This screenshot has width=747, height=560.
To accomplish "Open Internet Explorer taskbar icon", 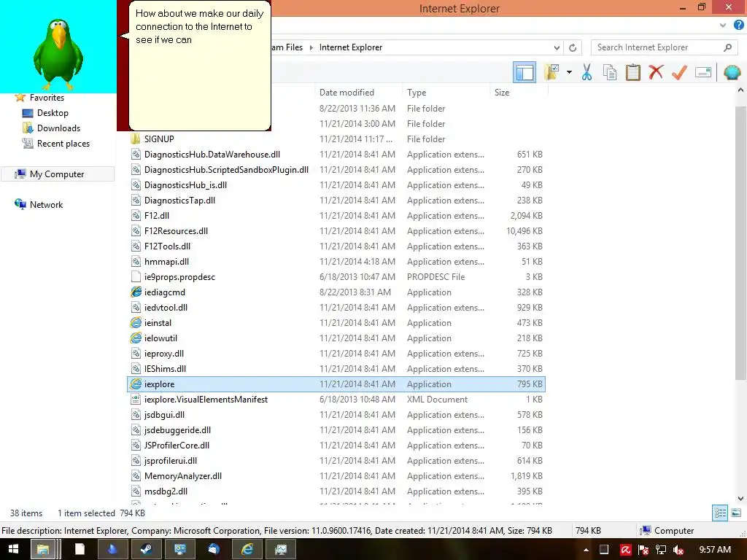I will click(x=247, y=550).
